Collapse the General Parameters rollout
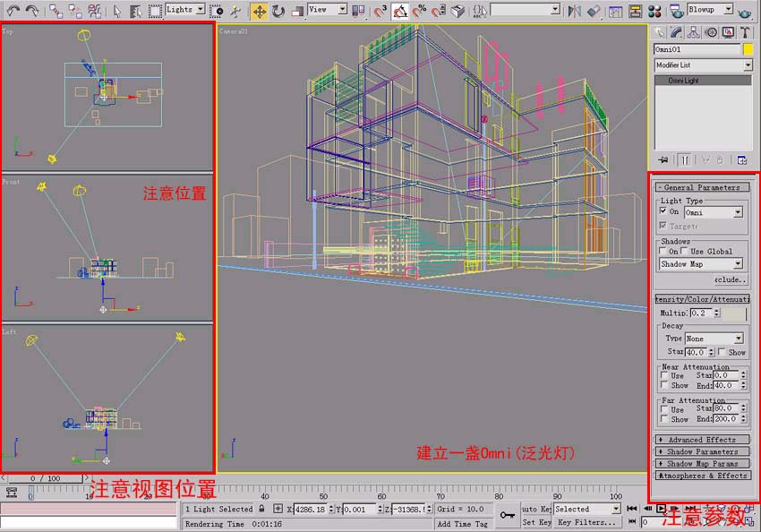Image resolution: width=761 pixels, height=532 pixels. point(702,187)
